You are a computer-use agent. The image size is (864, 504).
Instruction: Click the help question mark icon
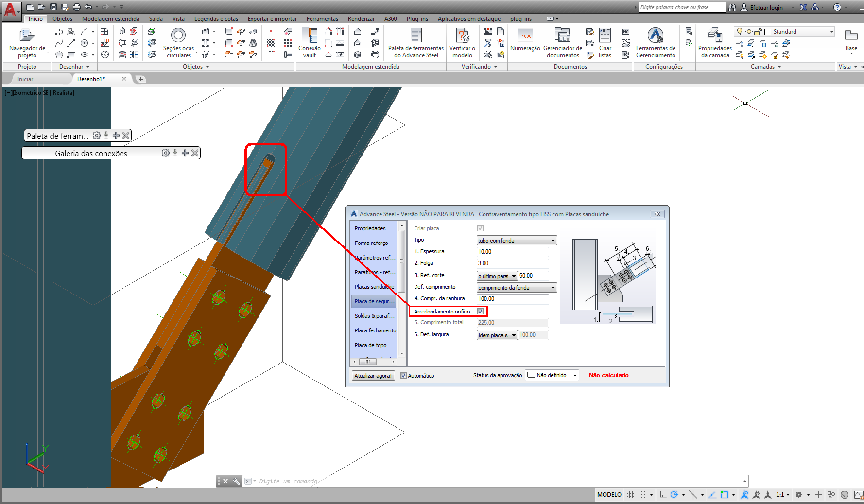click(x=837, y=7)
